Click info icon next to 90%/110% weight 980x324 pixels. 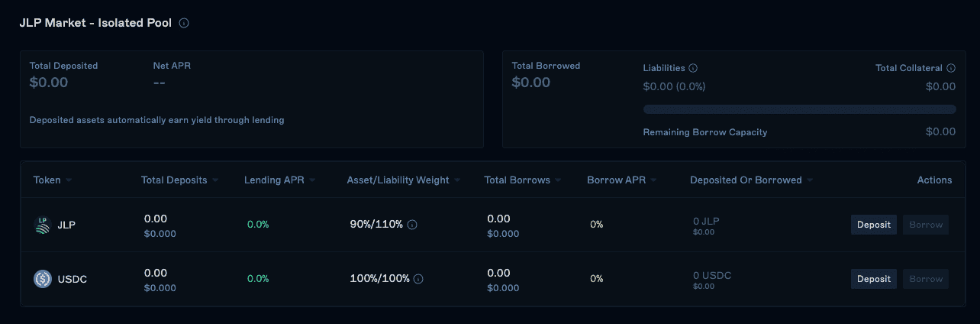coord(412,225)
